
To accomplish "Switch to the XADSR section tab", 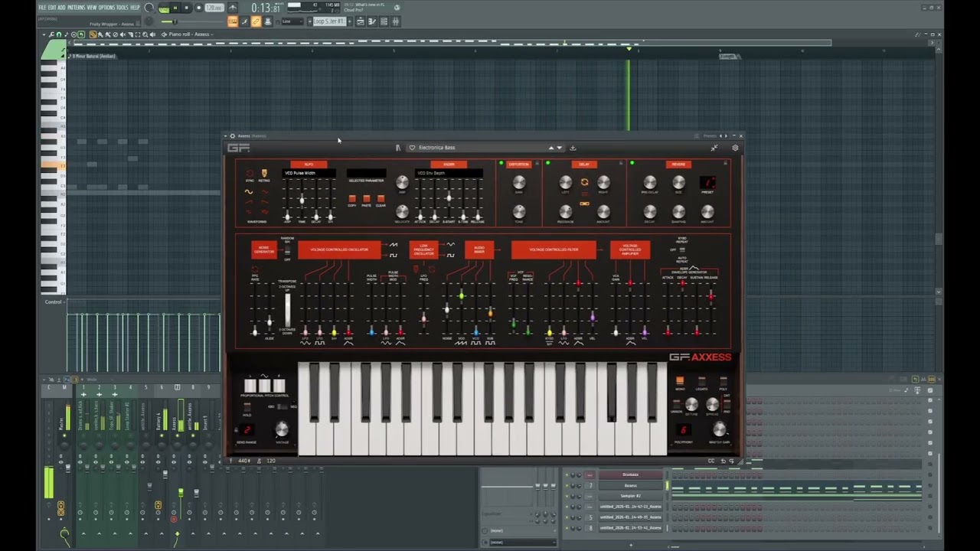I will tap(449, 164).
